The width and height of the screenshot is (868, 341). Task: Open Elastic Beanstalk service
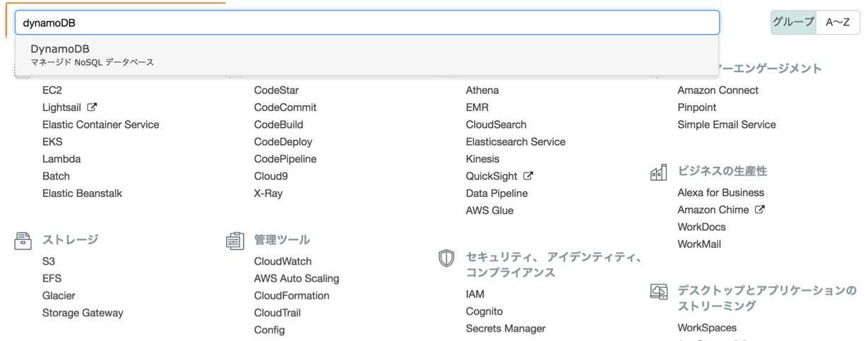pos(82,193)
